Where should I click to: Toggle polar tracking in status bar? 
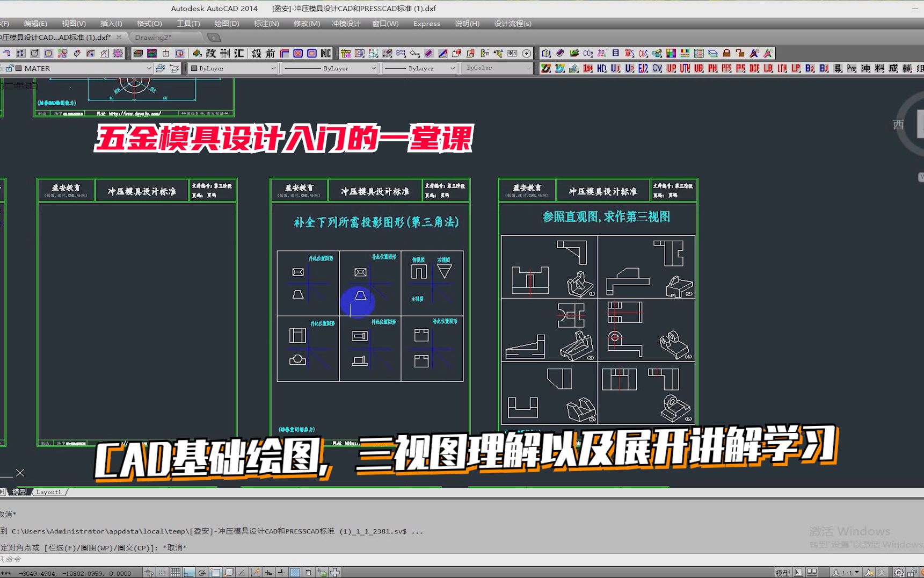202,573
